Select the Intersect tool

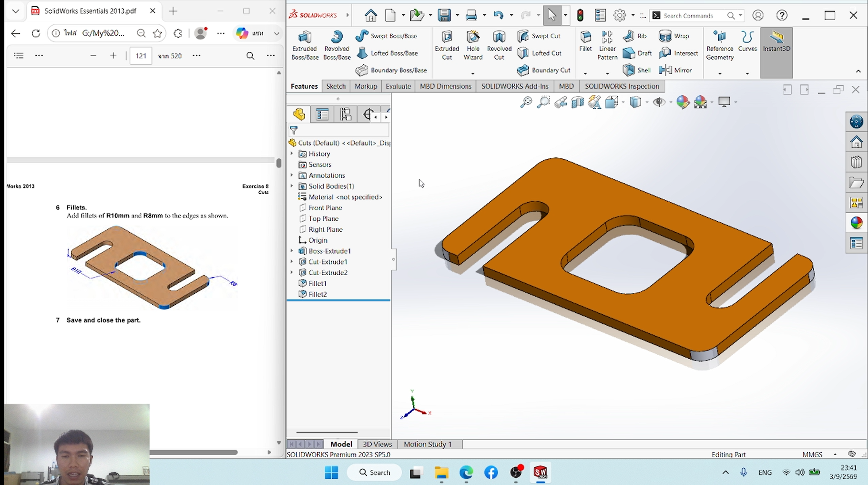(x=679, y=53)
